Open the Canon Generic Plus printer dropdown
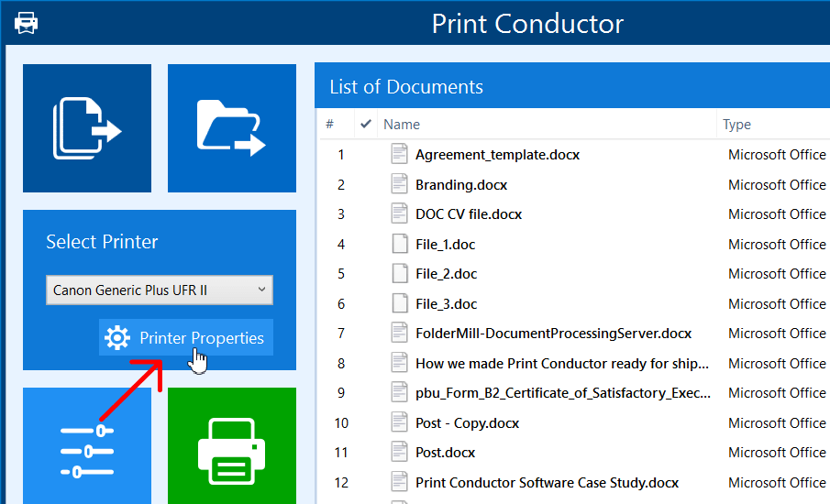830x504 pixels. [x=159, y=290]
